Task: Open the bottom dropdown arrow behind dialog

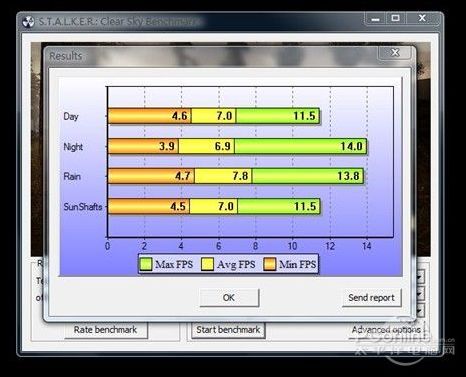Action: tap(420, 311)
